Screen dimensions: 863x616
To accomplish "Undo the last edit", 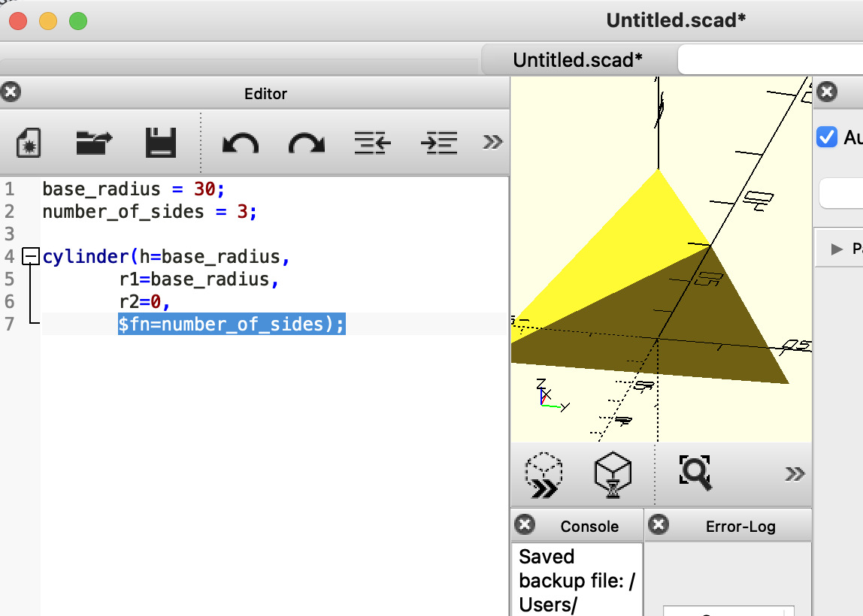I will 241,143.
